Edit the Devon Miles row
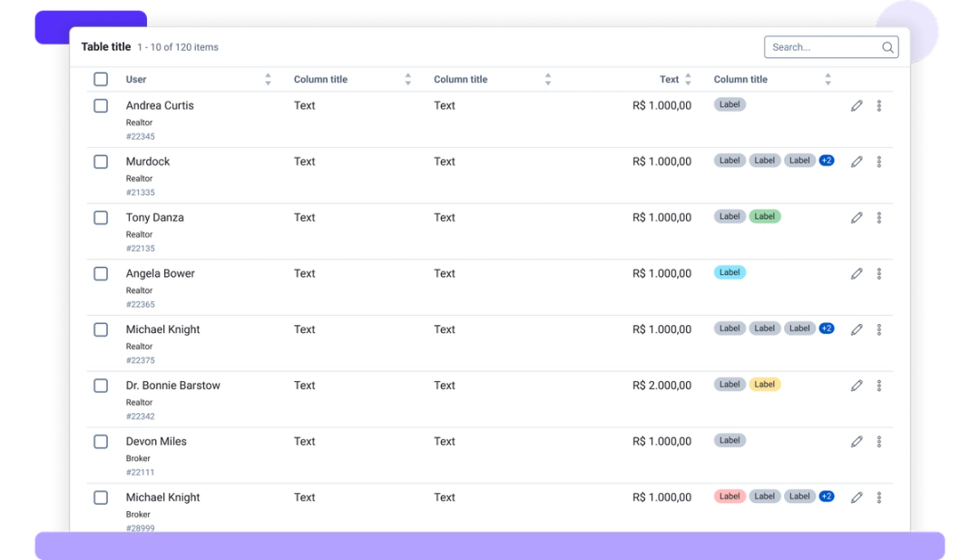The height and width of the screenshot is (560, 980). pos(857,441)
